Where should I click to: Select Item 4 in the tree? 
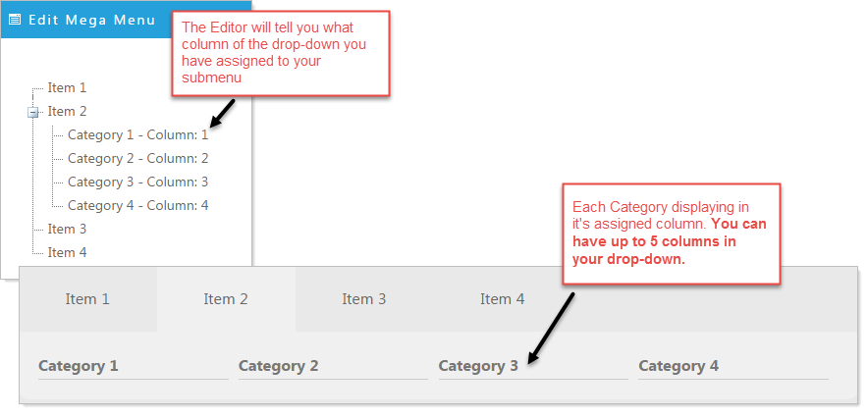(x=67, y=253)
